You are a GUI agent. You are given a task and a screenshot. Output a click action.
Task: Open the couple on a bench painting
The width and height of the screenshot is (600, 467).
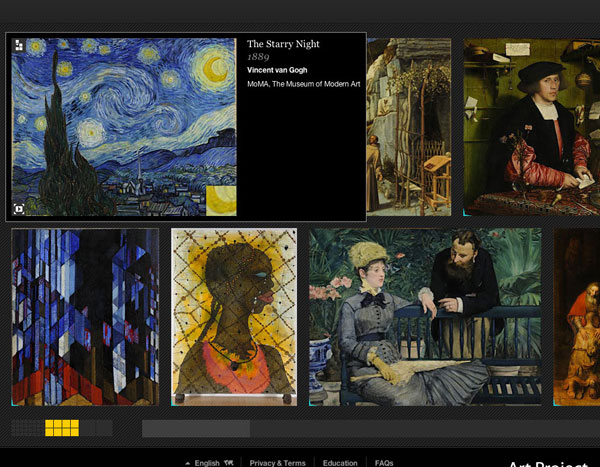click(x=425, y=317)
